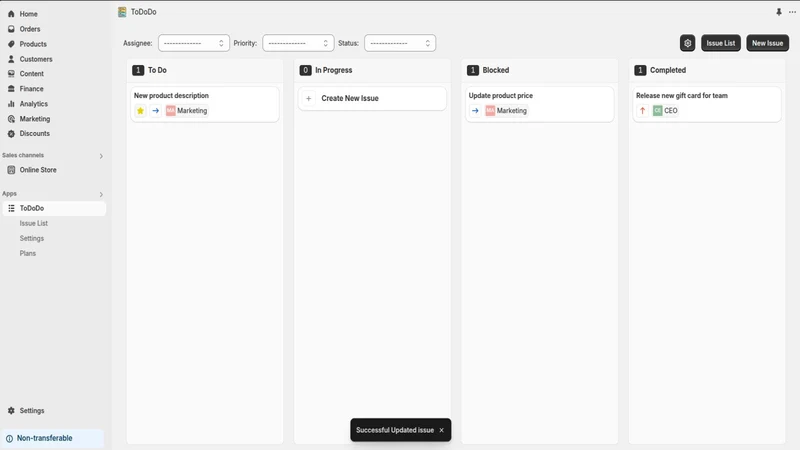Open the Priority filter dropdown
This screenshot has height=450, width=800.
coord(298,43)
